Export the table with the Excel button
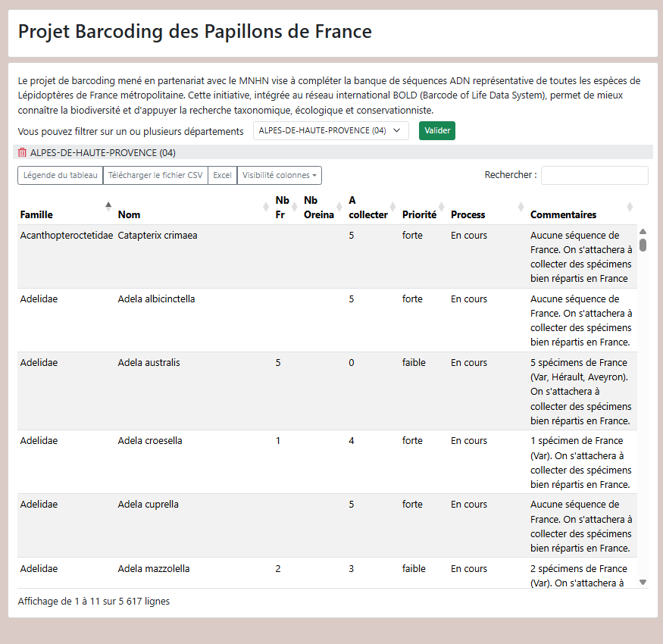 (x=222, y=175)
